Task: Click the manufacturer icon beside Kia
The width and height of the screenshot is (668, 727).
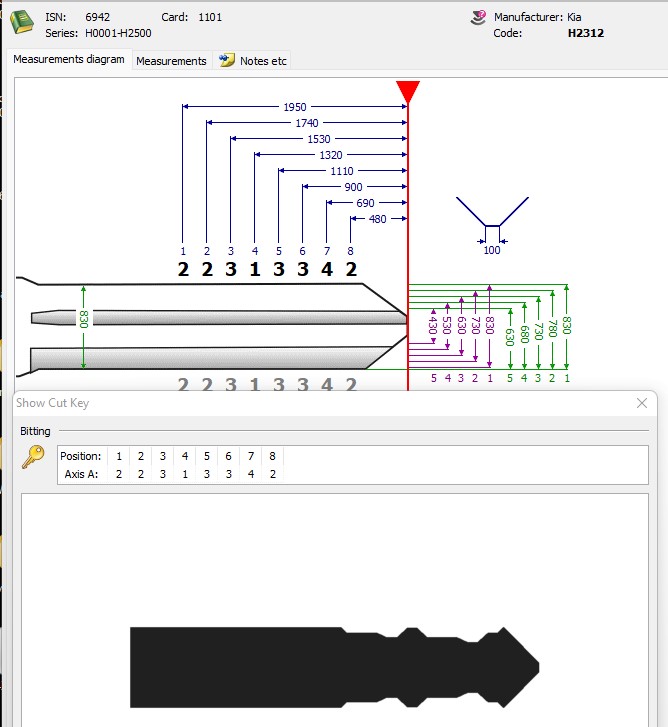Action: point(478,18)
